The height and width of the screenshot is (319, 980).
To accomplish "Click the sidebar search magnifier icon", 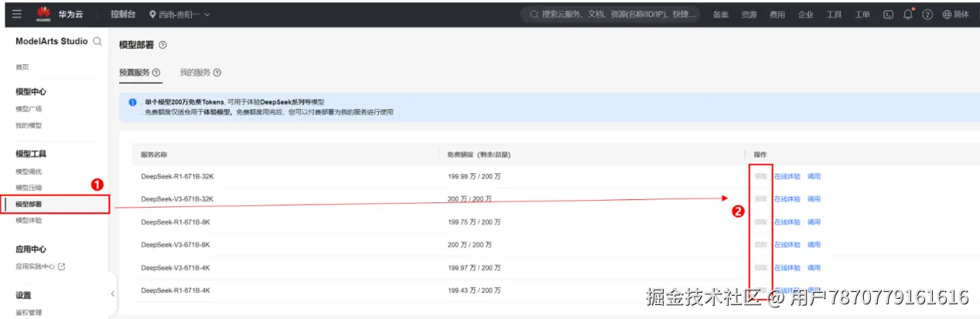I will coord(97,42).
